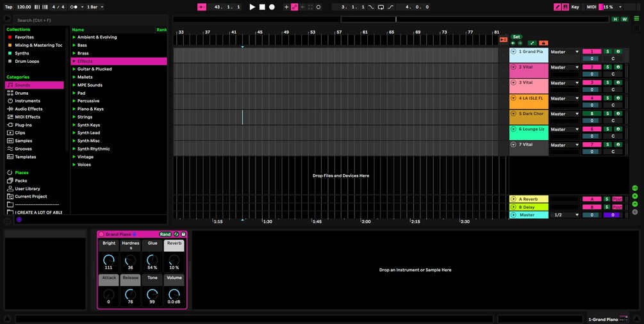The height and width of the screenshot is (324, 644).
Task: Click the tempo field 120.00
Action: click(x=24, y=7)
